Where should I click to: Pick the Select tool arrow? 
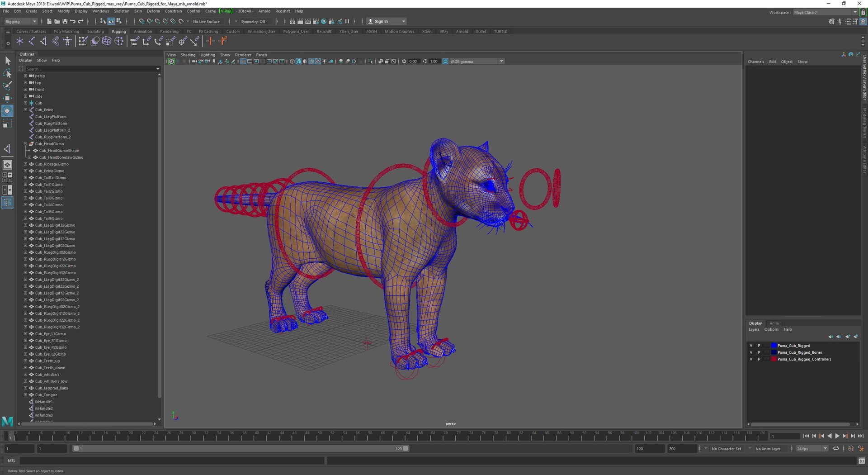point(7,61)
